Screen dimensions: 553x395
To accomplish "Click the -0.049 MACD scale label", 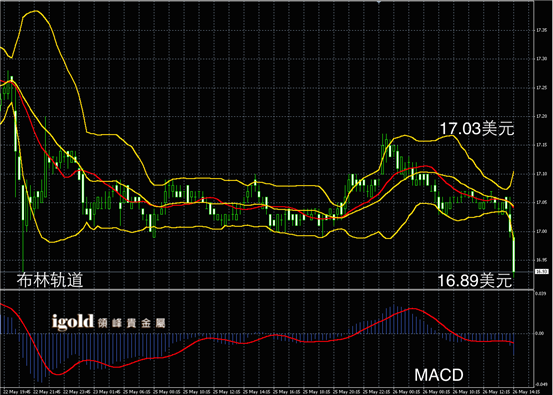I will [x=541, y=384].
